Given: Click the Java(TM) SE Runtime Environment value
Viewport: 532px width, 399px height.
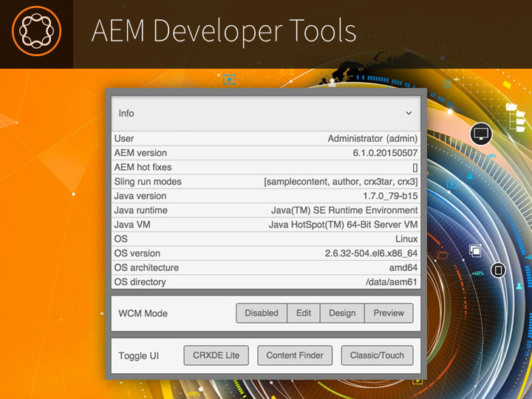Looking at the screenshot, I should point(344,210).
